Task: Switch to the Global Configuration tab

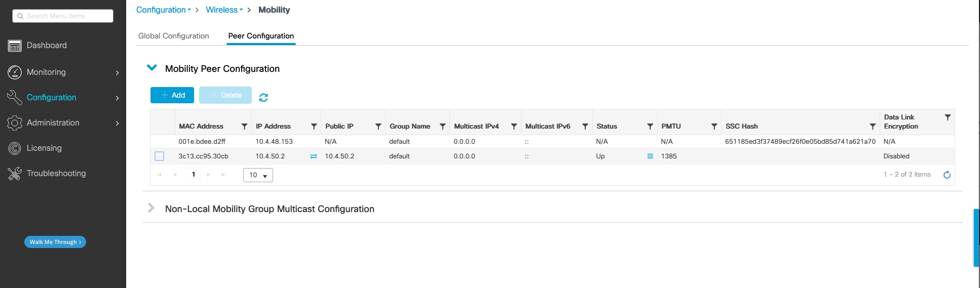Action: click(x=173, y=36)
